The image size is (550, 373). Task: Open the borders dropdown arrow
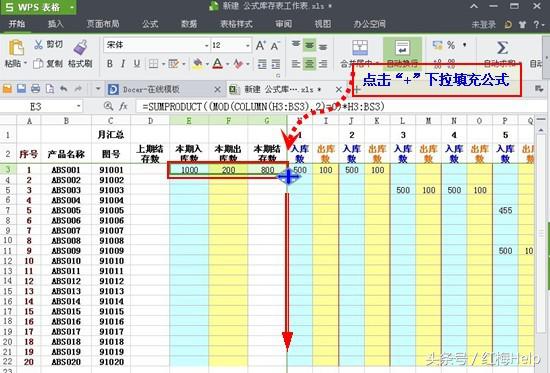point(163,64)
